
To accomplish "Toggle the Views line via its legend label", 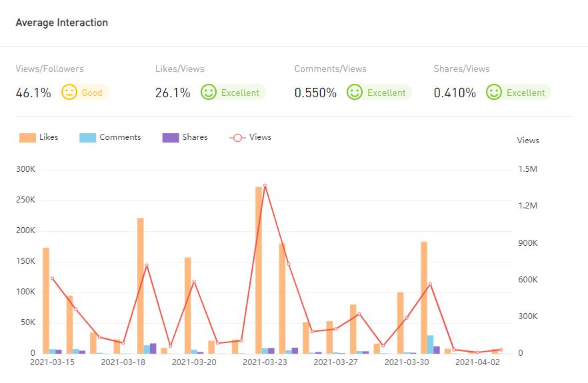I will point(260,137).
